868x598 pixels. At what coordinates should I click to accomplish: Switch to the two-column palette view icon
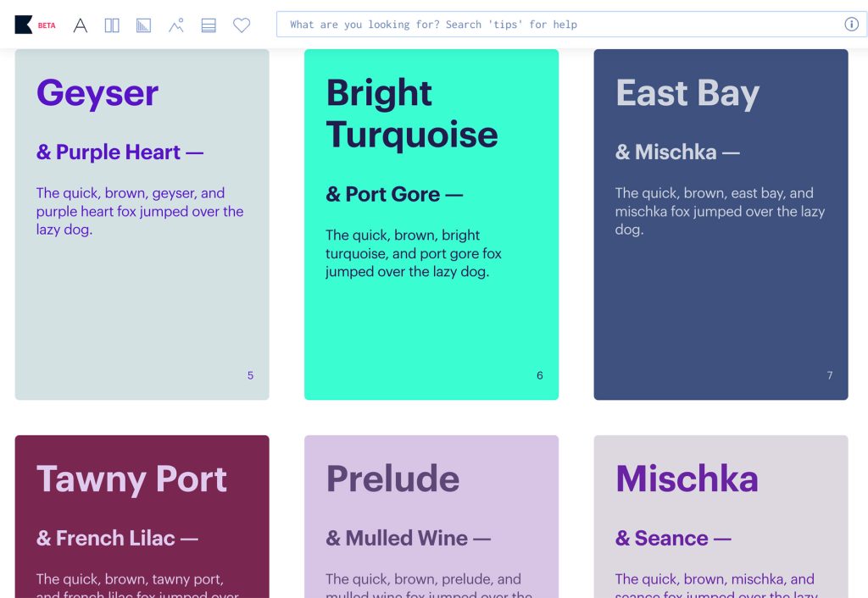click(112, 25)
